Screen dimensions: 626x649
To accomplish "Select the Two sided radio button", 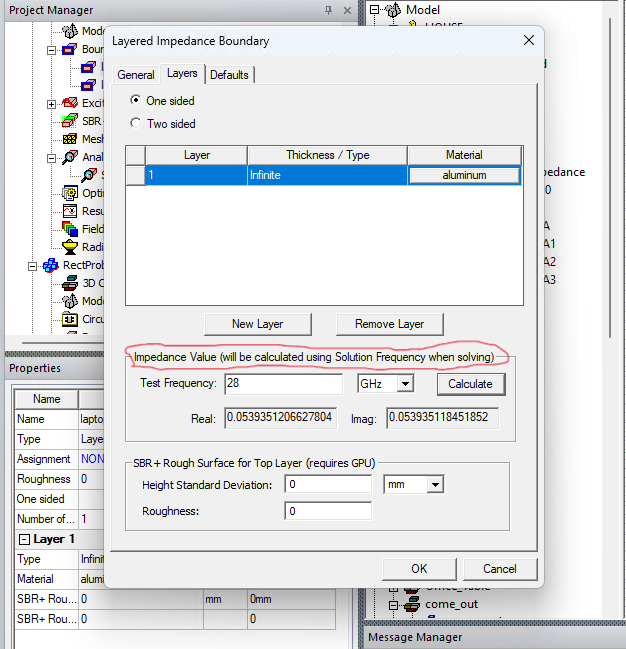I will point(135,123).
